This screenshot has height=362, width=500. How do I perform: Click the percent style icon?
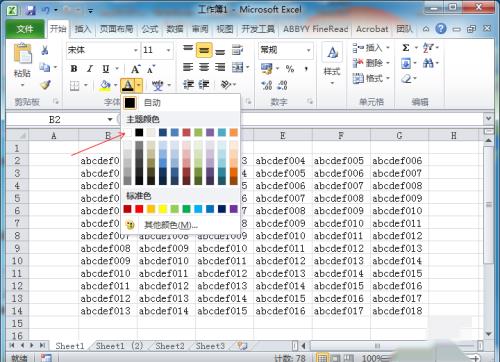290,69
